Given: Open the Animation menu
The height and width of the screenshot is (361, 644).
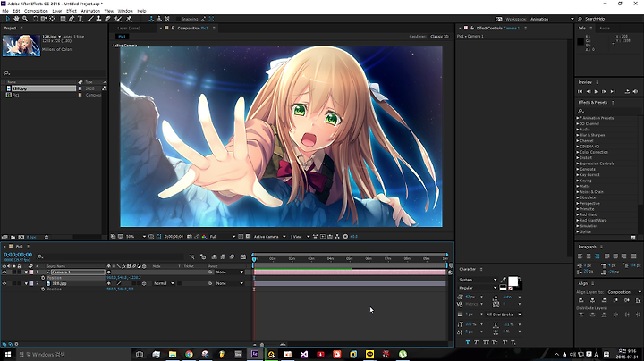Looking at the screenshot, I should pyautogui.click(x=90, y=11).
